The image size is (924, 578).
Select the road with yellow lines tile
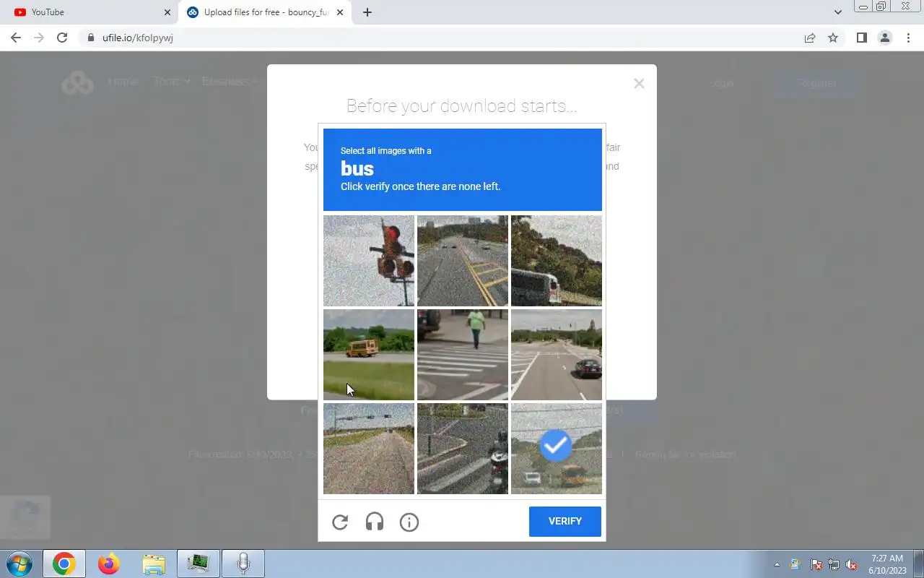(463, 261)
